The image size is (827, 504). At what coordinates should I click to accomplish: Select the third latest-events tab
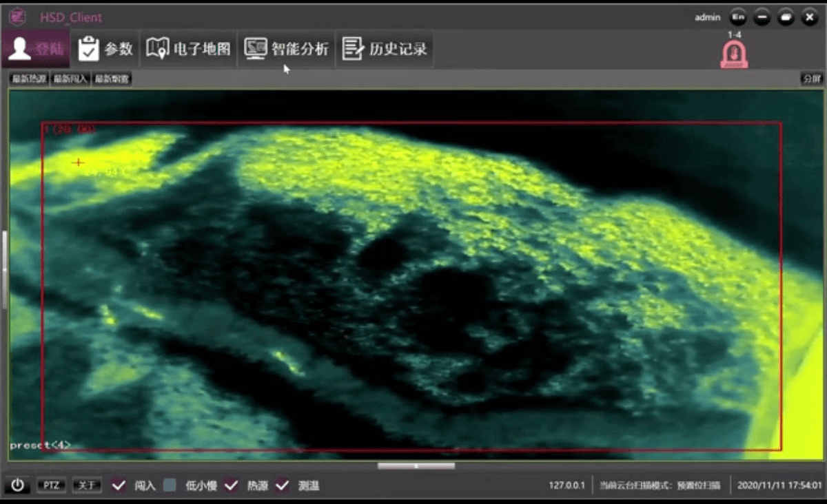pos(112,79)
